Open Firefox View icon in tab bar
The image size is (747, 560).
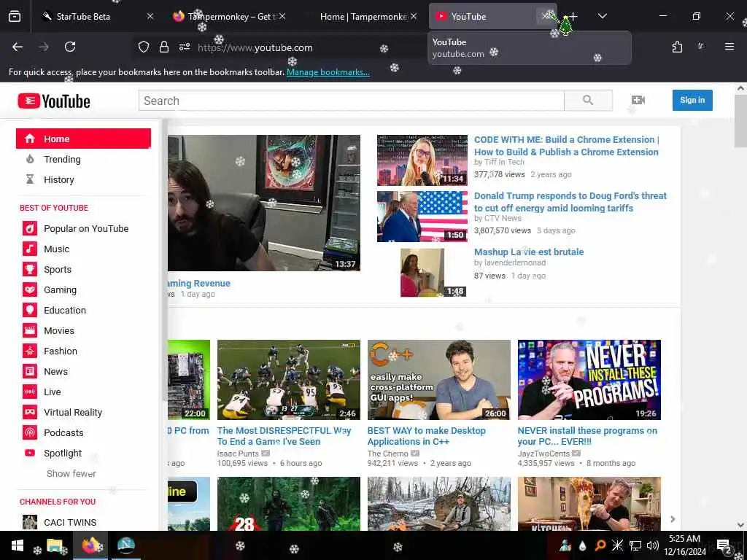tap(15, 16)
